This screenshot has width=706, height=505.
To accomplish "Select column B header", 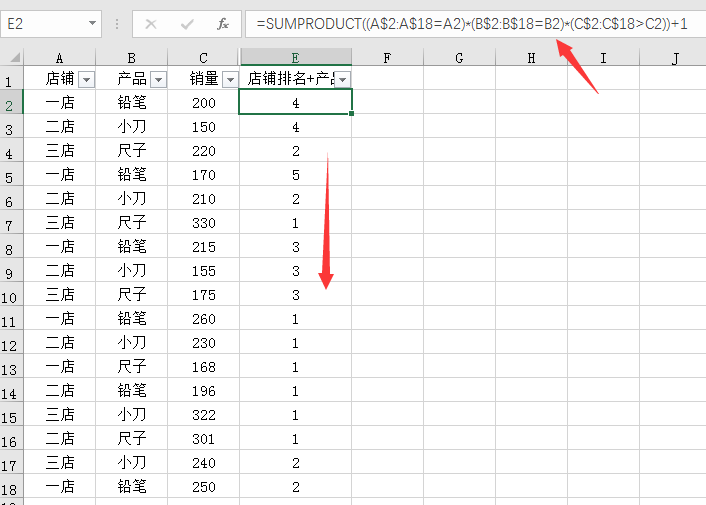I will [x=131, y=58].
